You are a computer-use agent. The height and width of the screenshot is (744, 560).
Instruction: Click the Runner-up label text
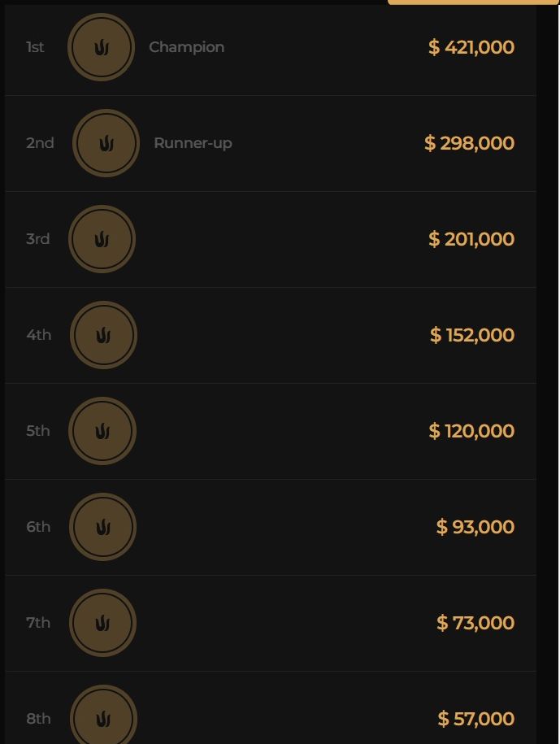(x=193, y=143)
